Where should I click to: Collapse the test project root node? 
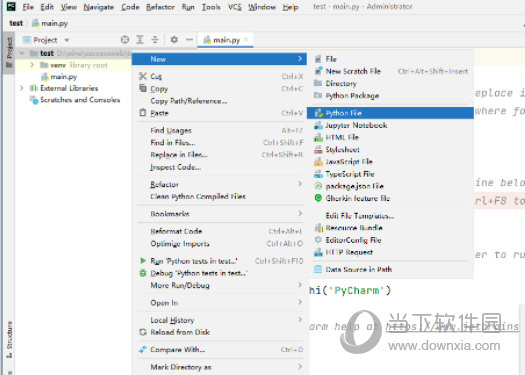click(x=22, y=53)
